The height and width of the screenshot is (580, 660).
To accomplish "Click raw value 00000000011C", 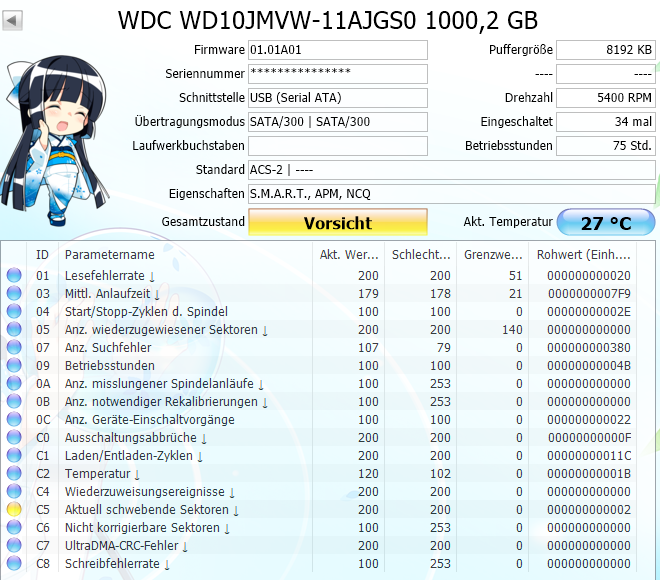I will coord(589,455).
